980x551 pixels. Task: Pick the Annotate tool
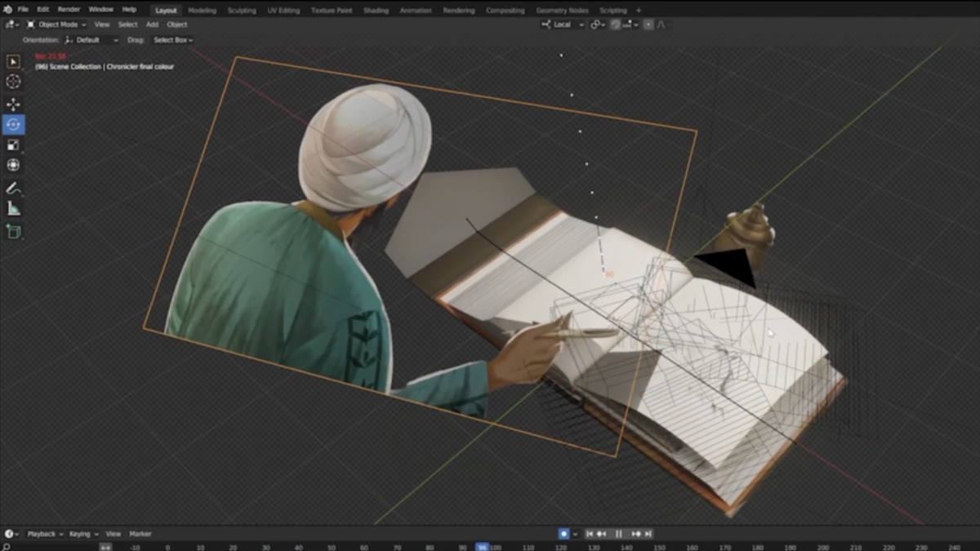[x=13, y=189]
